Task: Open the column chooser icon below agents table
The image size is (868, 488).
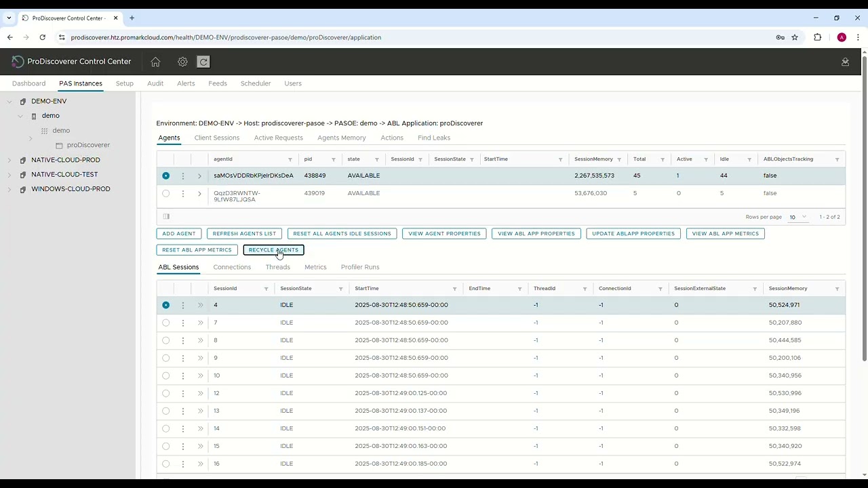Action: coord(166,217)
